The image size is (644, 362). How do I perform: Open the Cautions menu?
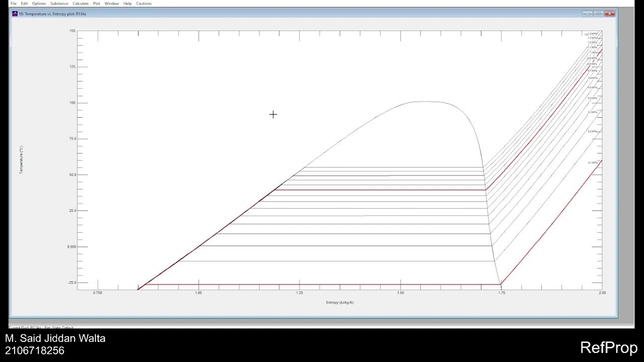(144, 4)
